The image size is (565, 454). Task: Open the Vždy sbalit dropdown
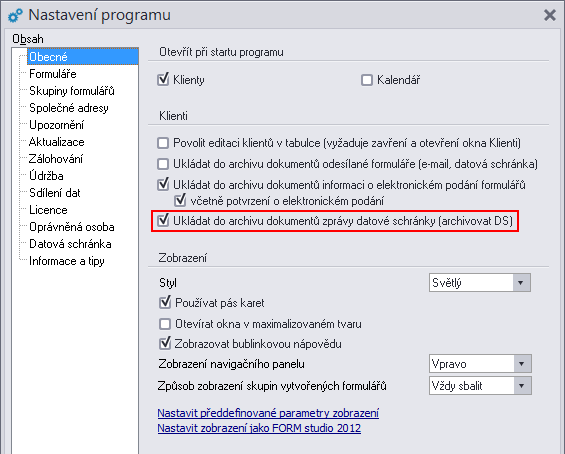coord(480,386)
